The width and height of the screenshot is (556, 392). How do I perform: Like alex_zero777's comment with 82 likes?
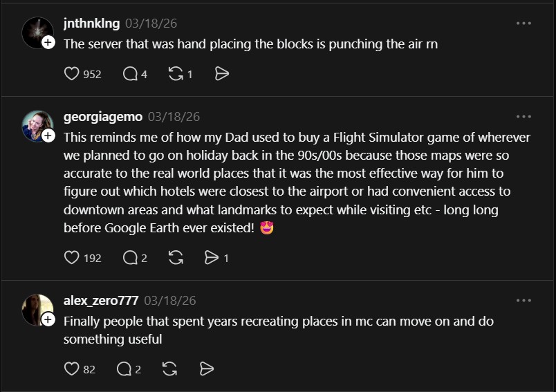[72, 369]
